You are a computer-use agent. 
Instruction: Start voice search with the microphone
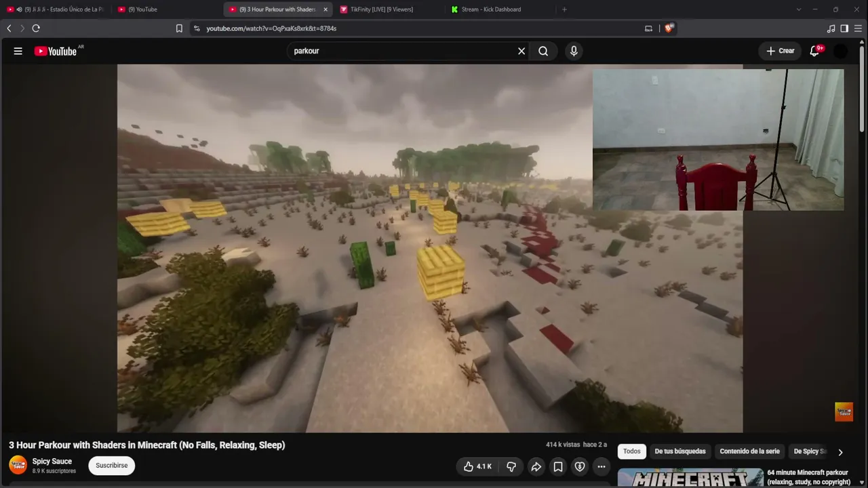tap(574, 51)
